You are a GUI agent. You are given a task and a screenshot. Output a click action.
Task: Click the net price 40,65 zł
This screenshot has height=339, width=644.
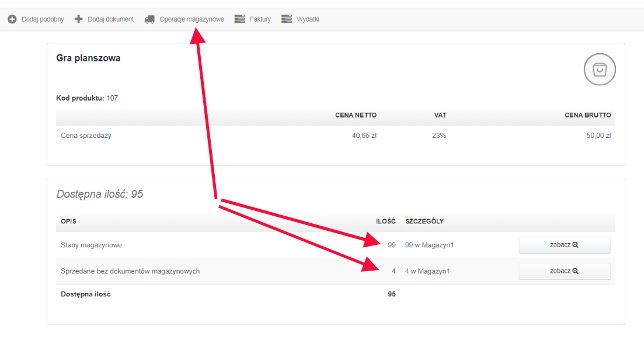point(364,136)
